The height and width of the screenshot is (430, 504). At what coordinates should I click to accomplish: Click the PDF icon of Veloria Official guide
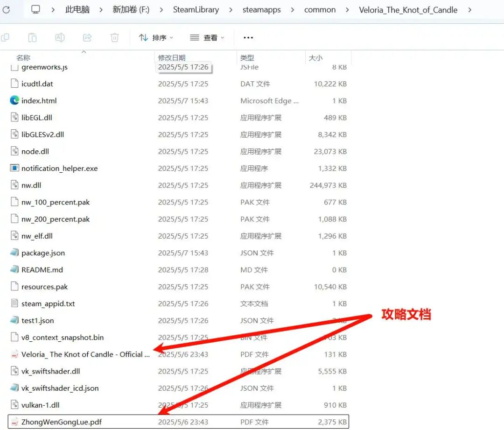point(14,354)
